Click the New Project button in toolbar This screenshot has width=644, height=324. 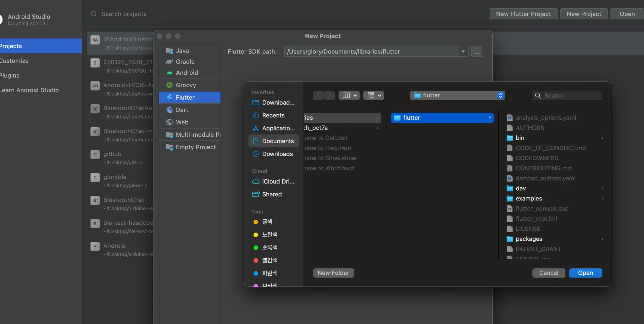[584, 14]
